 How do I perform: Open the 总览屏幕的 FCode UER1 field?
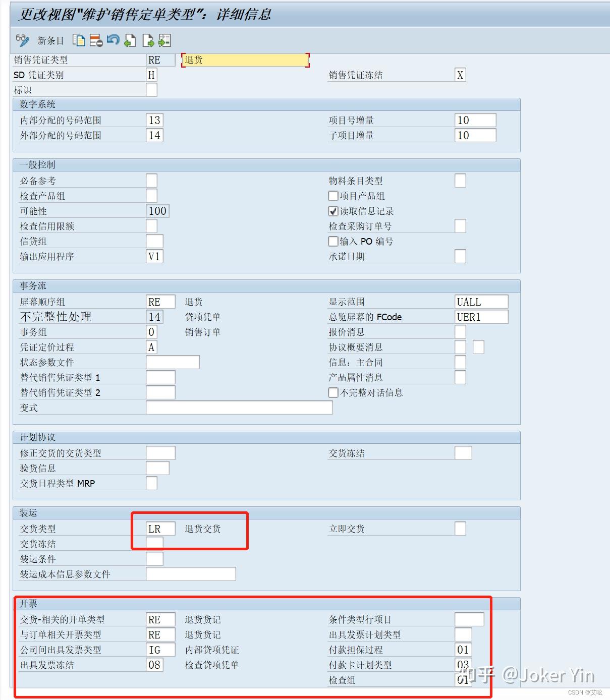pyautogui.click(x=480, y=317)
